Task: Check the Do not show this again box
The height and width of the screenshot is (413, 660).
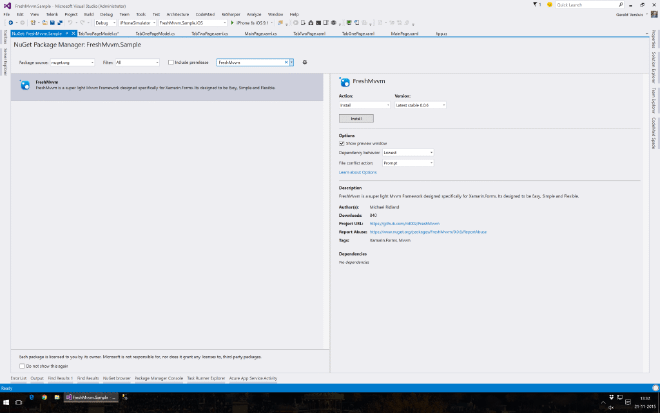Action: (x=22, y=366)
